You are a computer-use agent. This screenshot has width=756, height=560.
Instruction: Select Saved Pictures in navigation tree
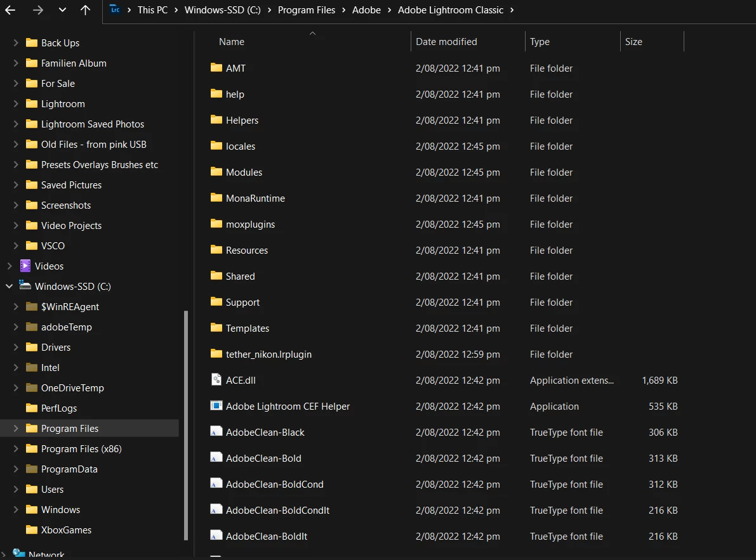pos(71,185)
